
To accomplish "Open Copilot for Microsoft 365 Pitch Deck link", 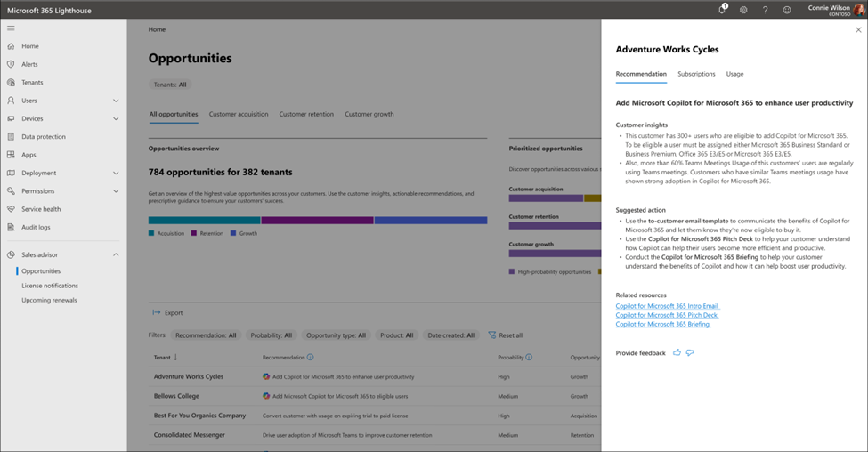I will (x=667, y=315).
